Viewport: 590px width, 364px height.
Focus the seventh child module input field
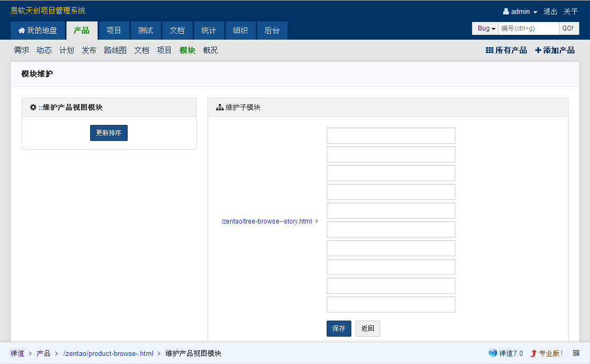click(391, 248)
